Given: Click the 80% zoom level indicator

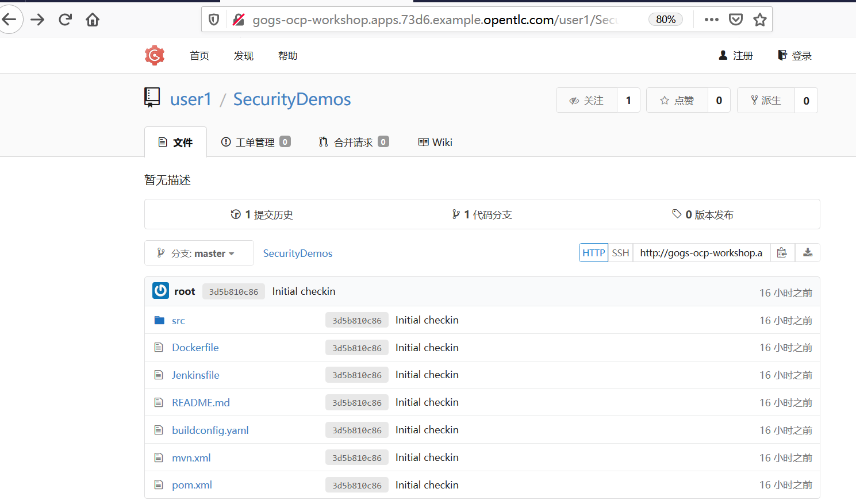Looking at the screenshot, I should [x=666, y=20].
